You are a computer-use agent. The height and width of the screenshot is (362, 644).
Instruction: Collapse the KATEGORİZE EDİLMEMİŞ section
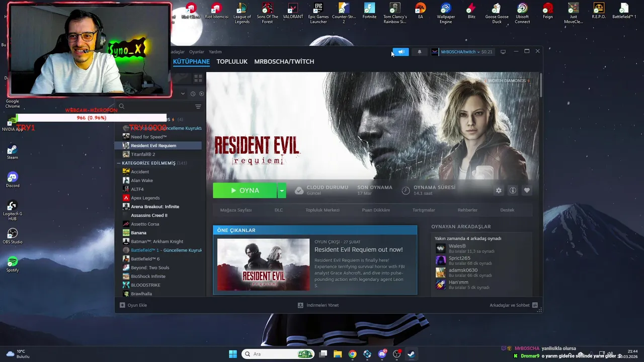click(119, 163)
